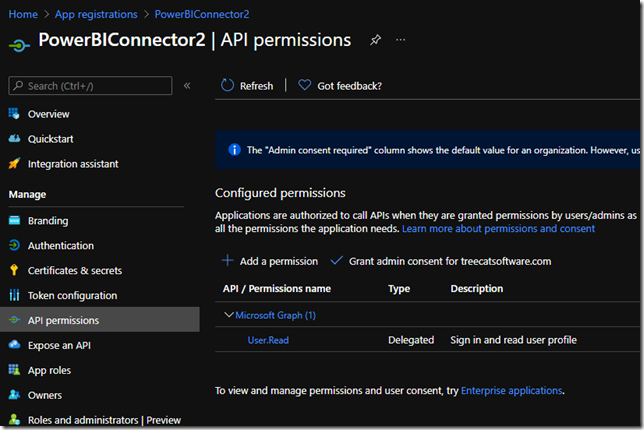Viewport: 644px width, 430px height.
Task: Click the PowerBIConnector2 app icon
Action: 19,45
